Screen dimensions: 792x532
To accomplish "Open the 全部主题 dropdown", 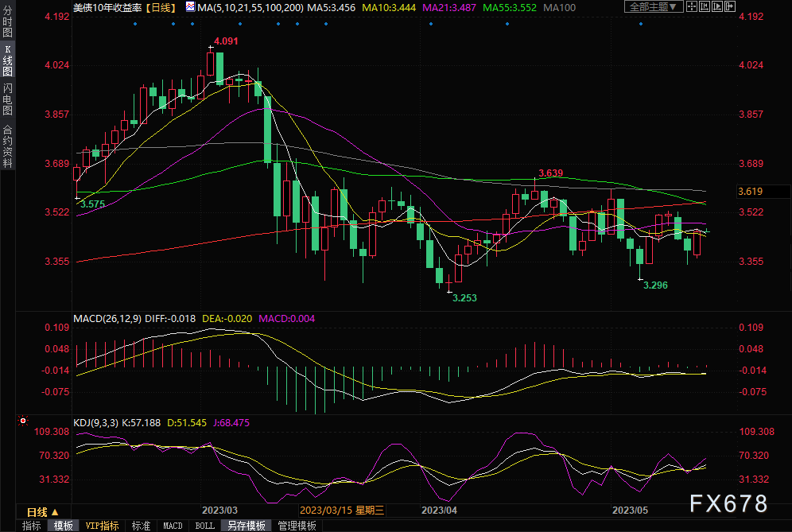I will coord(654,6).
